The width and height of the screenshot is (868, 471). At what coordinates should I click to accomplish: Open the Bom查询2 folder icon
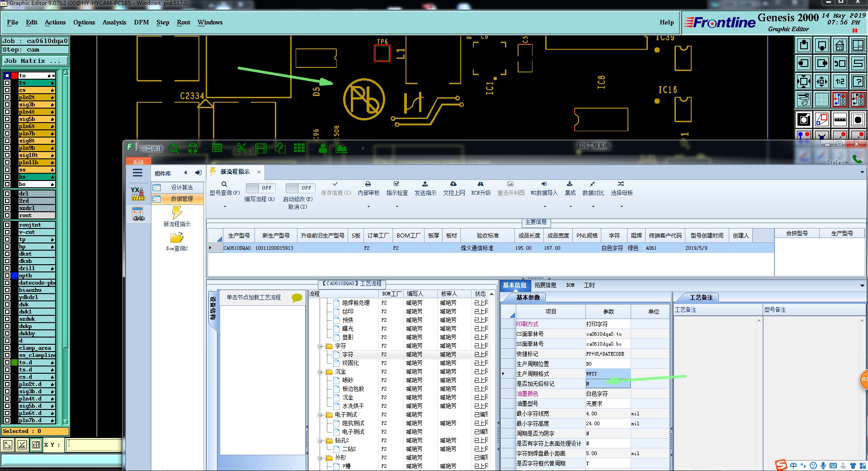(x=177, y=238)
